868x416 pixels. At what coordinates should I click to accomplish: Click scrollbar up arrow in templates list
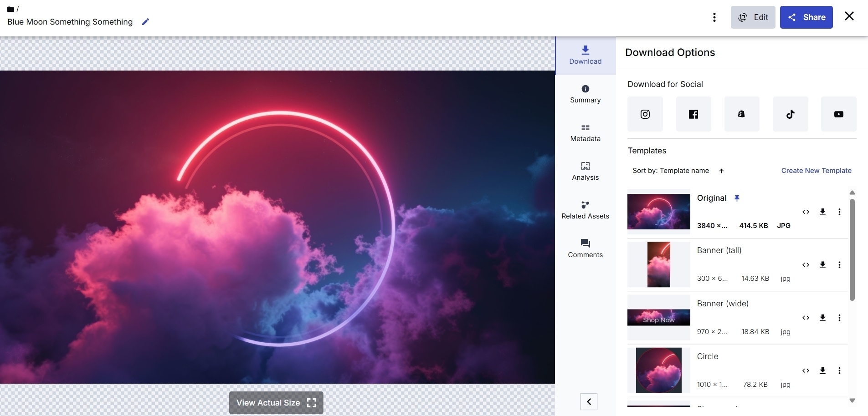tap(852, 193)
